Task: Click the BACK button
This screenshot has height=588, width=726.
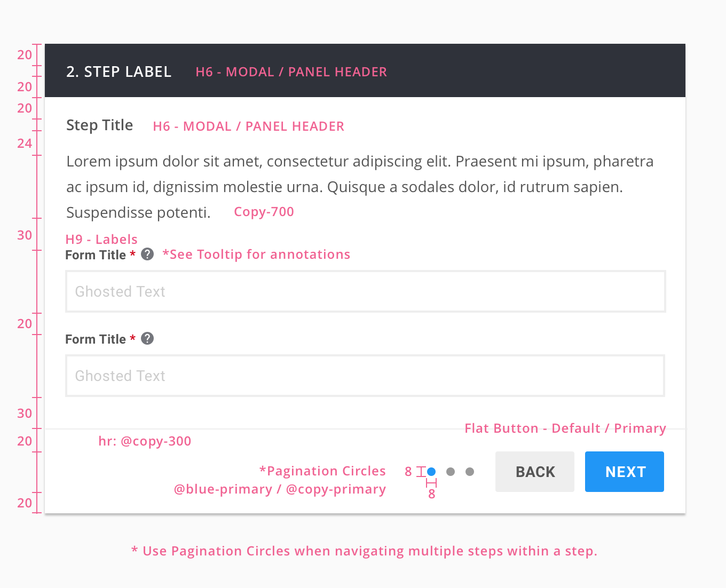Action: point(535,472)
